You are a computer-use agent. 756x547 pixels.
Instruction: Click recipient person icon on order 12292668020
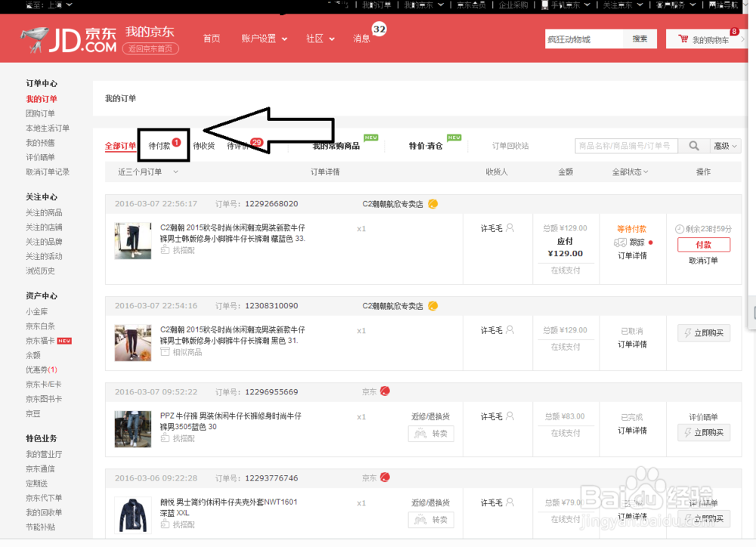point(510,227)
